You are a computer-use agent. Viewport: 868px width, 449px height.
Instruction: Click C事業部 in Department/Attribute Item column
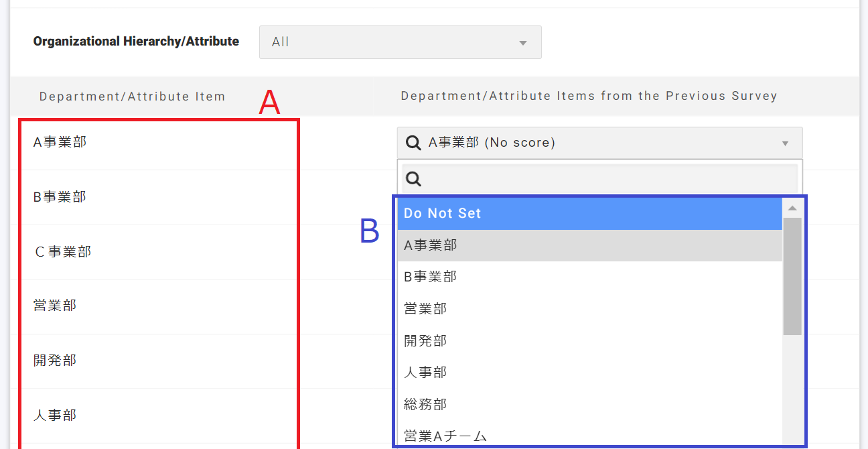pos(62,252)
